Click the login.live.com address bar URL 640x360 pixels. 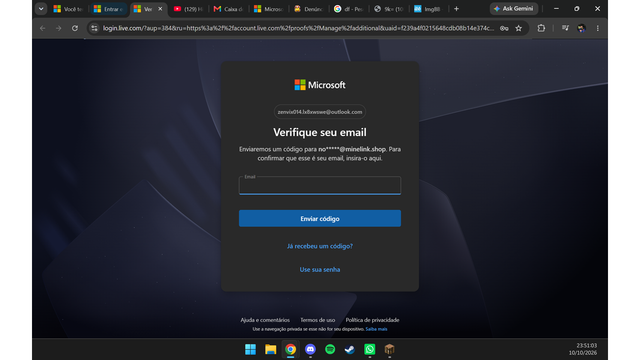click(x=298, y=28)
